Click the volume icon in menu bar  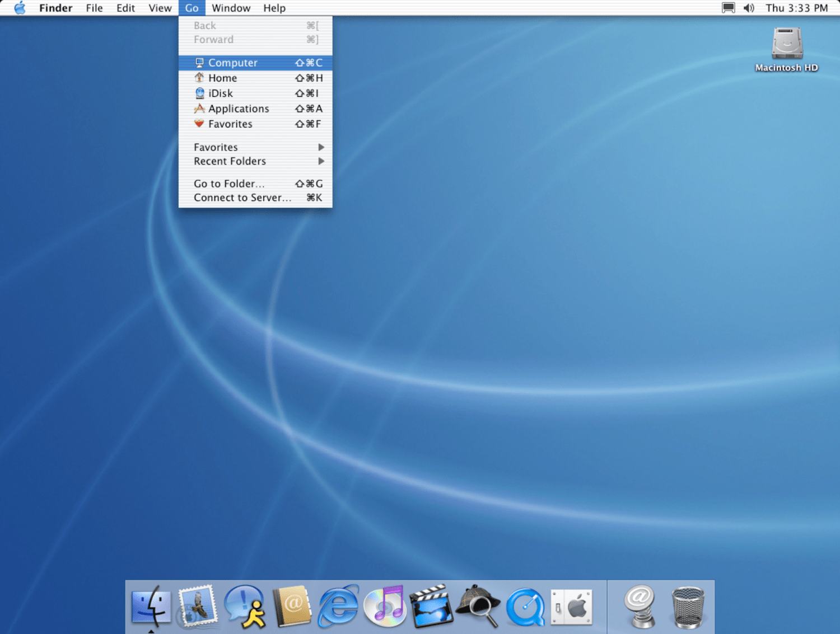pyautogui.click(x=749, y=8)
